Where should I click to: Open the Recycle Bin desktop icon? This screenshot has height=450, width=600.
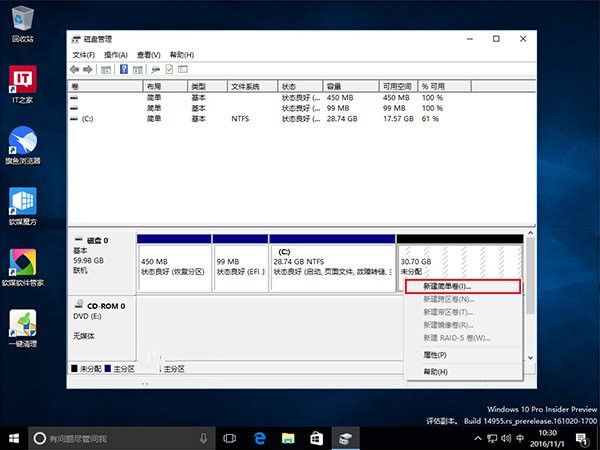[x=22, y=22]
